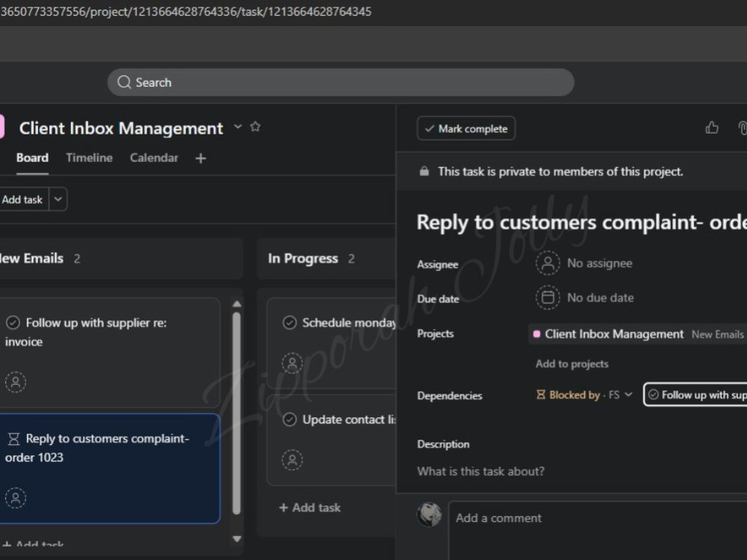
Task: Open project title dropdown chevron
Action: point(238,127)
